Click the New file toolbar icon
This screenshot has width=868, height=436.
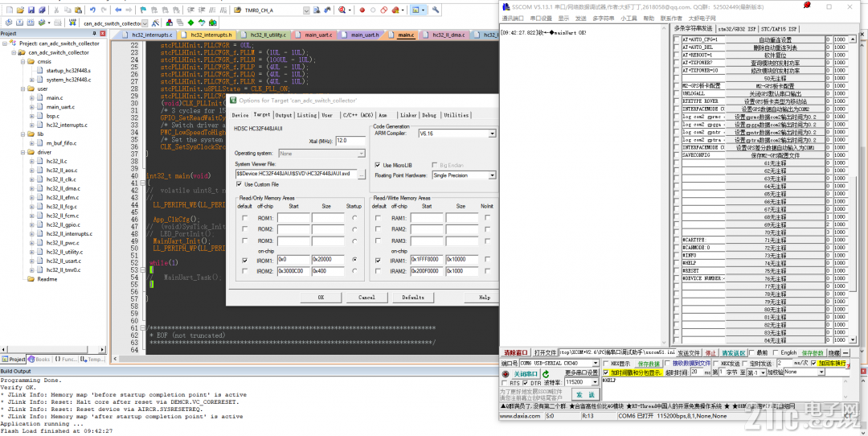[8, 10]
